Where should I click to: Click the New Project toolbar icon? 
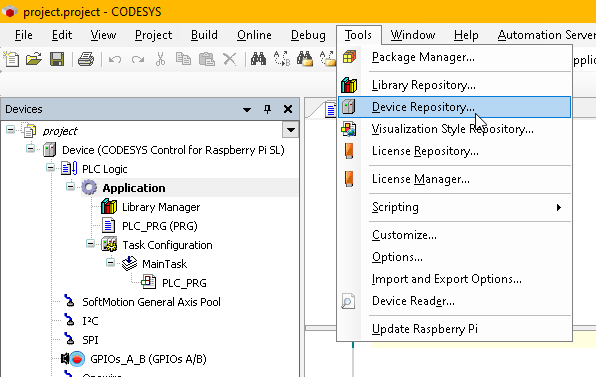click(x=11, y=59)
